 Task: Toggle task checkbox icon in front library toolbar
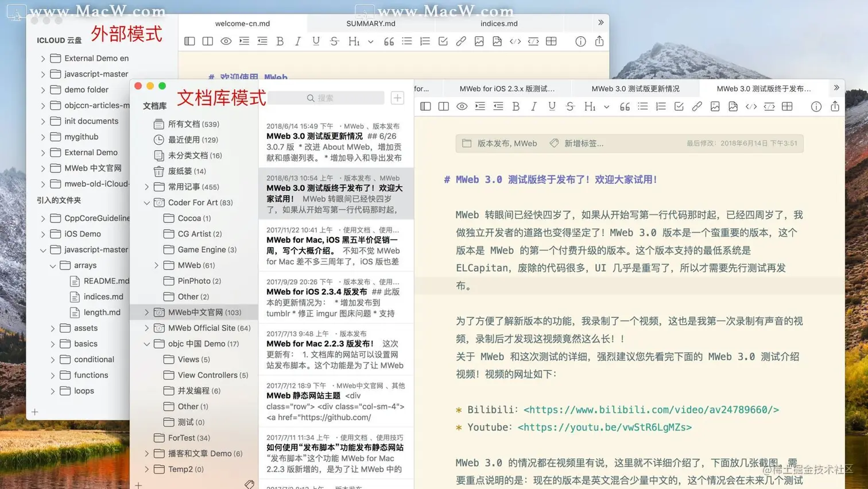point(679,106)
